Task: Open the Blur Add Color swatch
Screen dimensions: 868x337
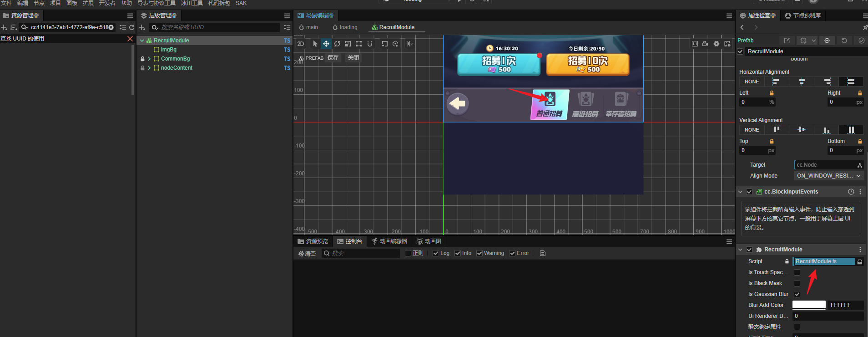Action: pos(809,305)
